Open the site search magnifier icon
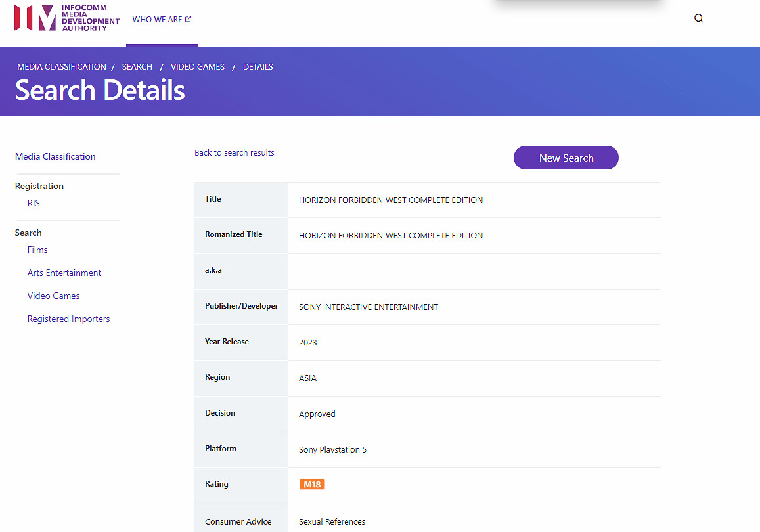 [698, 18]
